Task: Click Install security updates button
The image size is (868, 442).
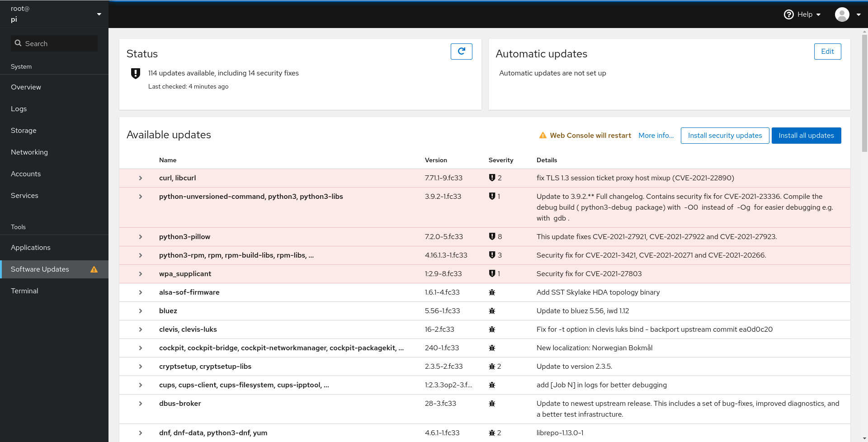Action: tap(725, 136)
